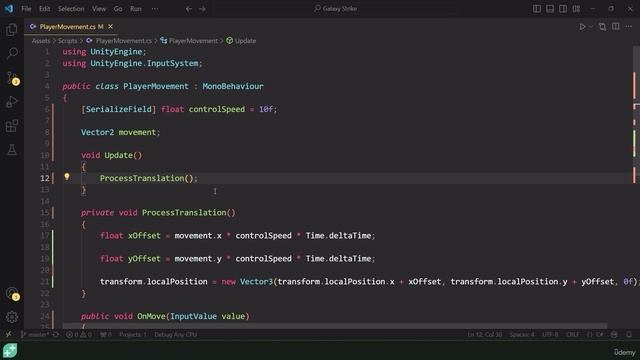
Task: Open the Explorer view in activity bar
Action: [12, 30]
